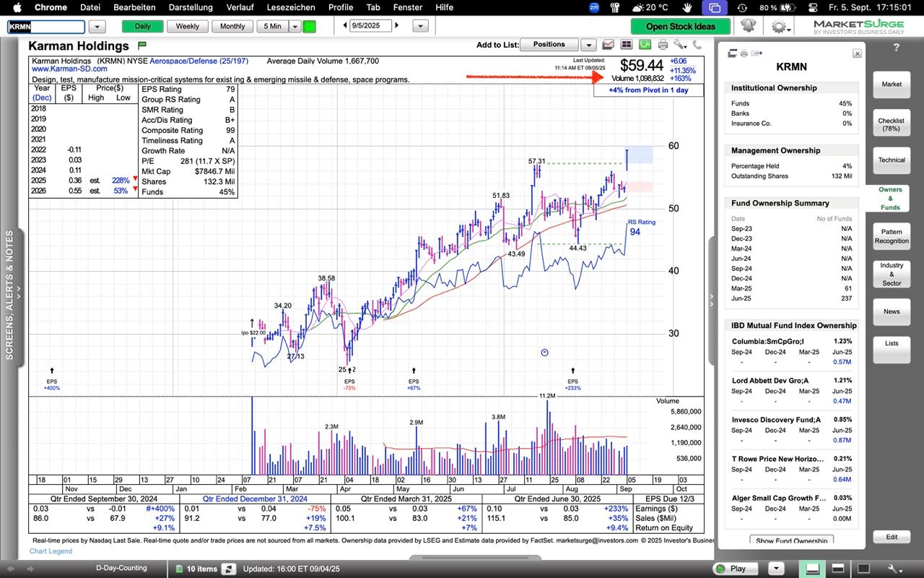Click the refresh icon beside 10 items
924x578 pixels.
pos(229,569)
